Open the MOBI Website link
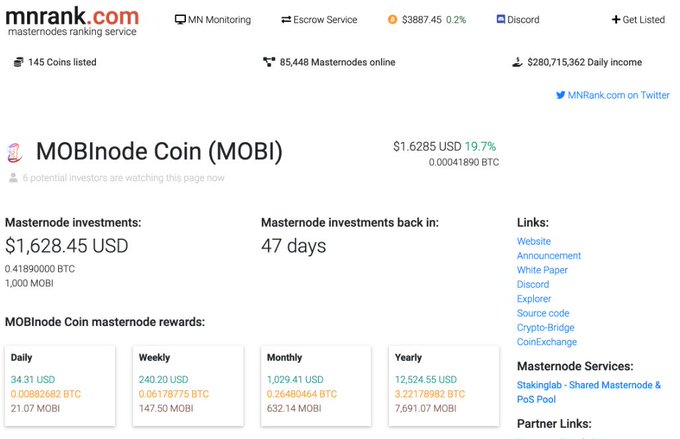 [x=534, y=241]
